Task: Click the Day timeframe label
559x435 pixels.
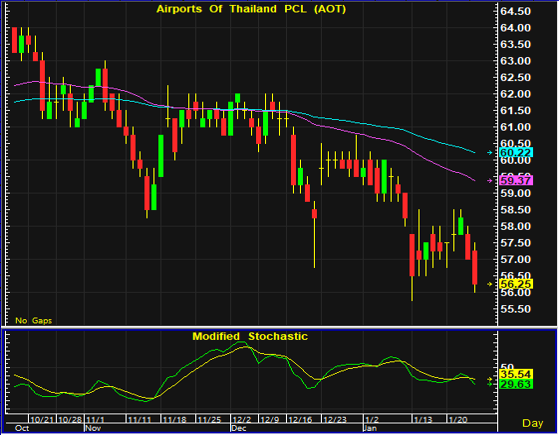Action: pyautogui.click(x=533, y=423)
